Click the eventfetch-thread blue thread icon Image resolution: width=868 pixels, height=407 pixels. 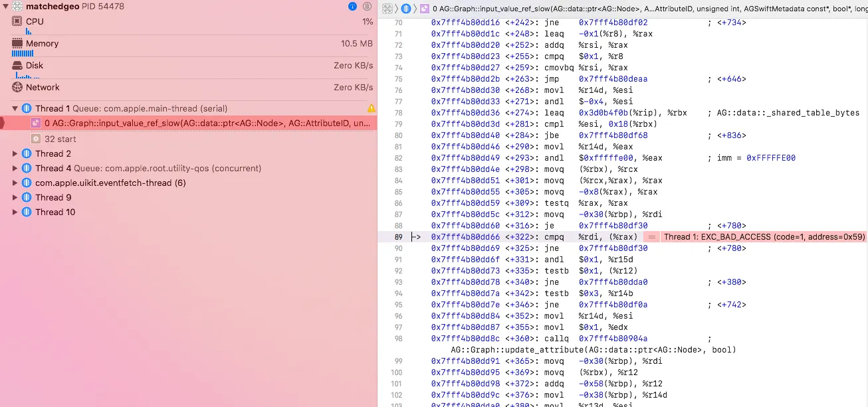pyautogui.click(x=27, y=183)
